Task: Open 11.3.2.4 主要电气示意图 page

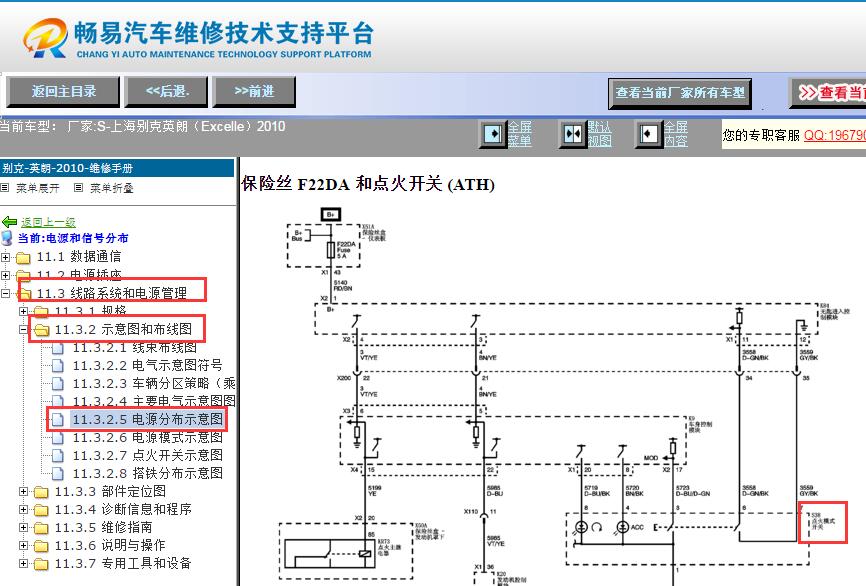Action: click(154, 401)
